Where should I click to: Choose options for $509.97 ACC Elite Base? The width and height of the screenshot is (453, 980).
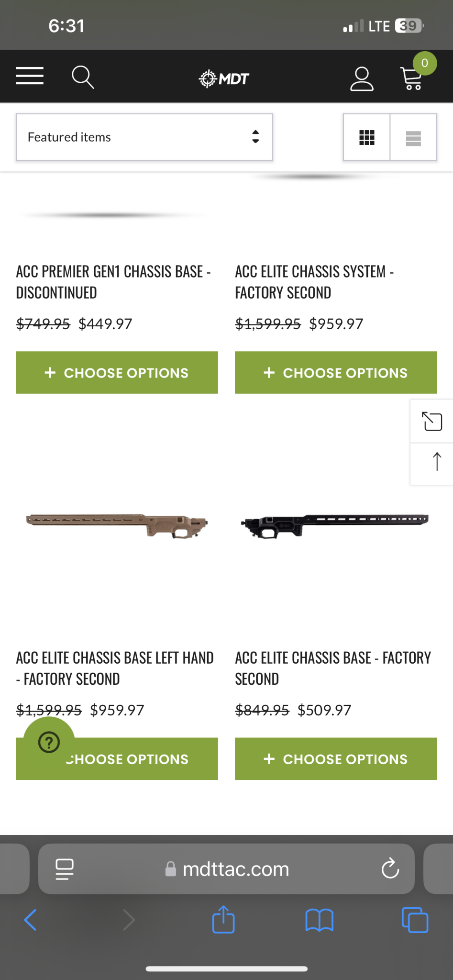coord(336,759)
